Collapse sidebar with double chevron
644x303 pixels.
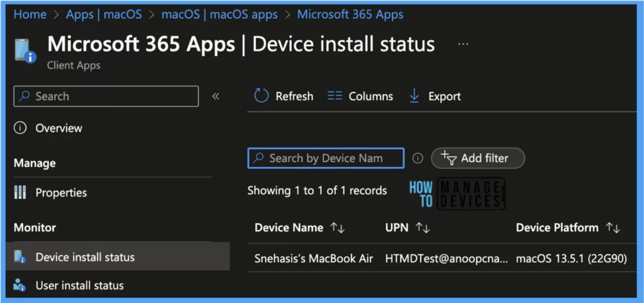[x=216, y=96]
